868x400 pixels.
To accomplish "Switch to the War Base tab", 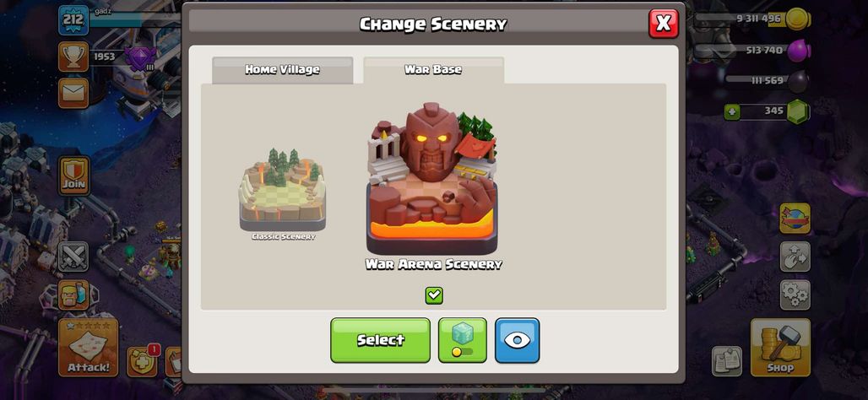I will point(433,70).
